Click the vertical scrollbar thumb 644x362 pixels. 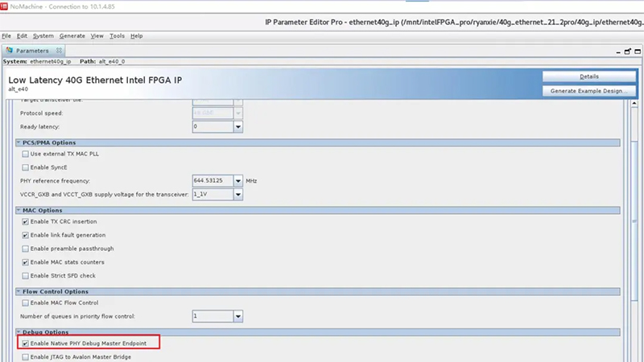tap(634, 222)
